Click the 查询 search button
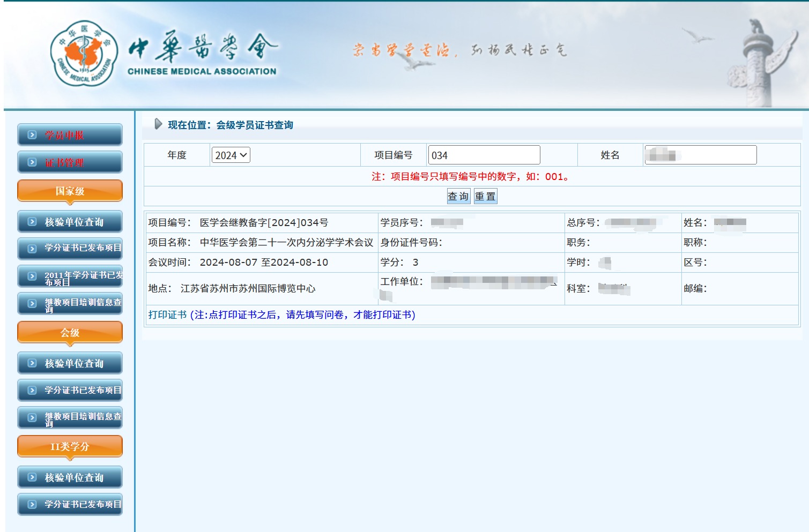Viewport: 809px width, 532px height. click(458, 197)
